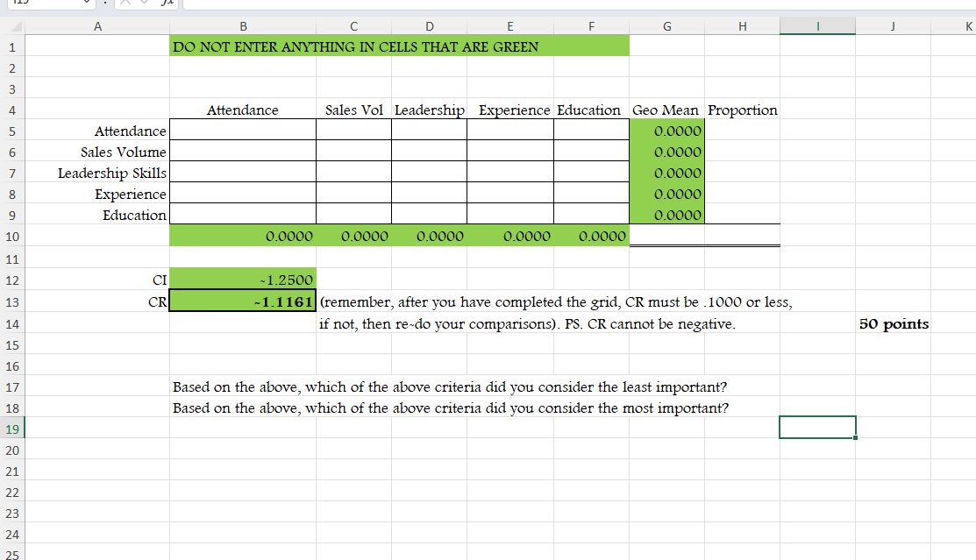Select the CI value cell showing -1.2500

click(x=243, y=280)
